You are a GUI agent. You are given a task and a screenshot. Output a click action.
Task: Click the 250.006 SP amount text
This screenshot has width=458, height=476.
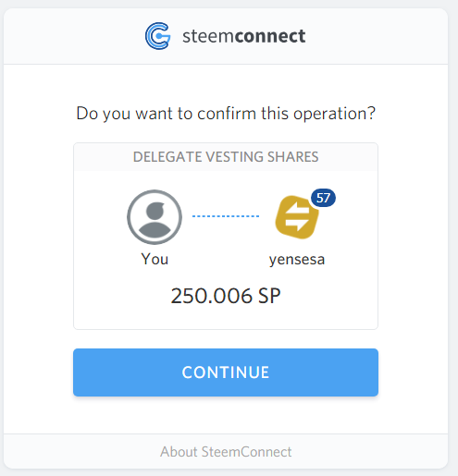(x=226, y=296)
